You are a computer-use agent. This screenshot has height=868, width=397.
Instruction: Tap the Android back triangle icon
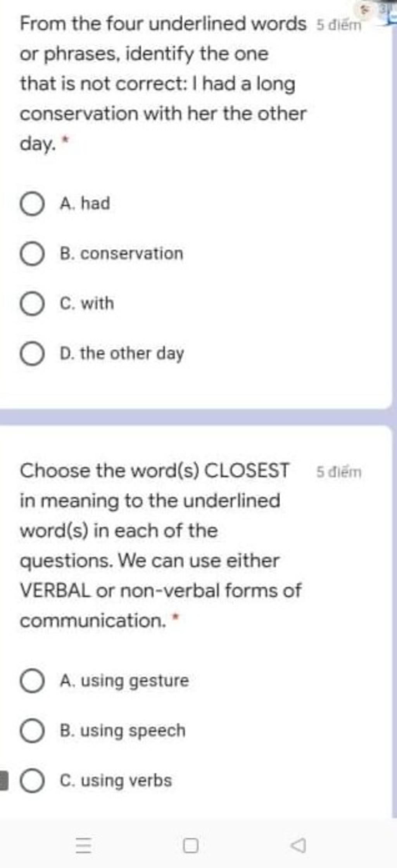click(298, 844)
